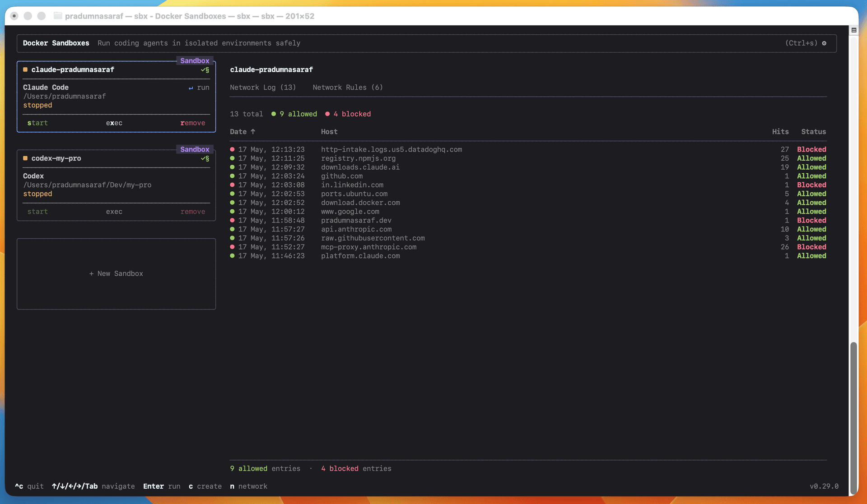Click the Sandbox badge on codex-my-pro card
Image resolution: width=867 pixels, height=504 pixels.
(195, 149)
